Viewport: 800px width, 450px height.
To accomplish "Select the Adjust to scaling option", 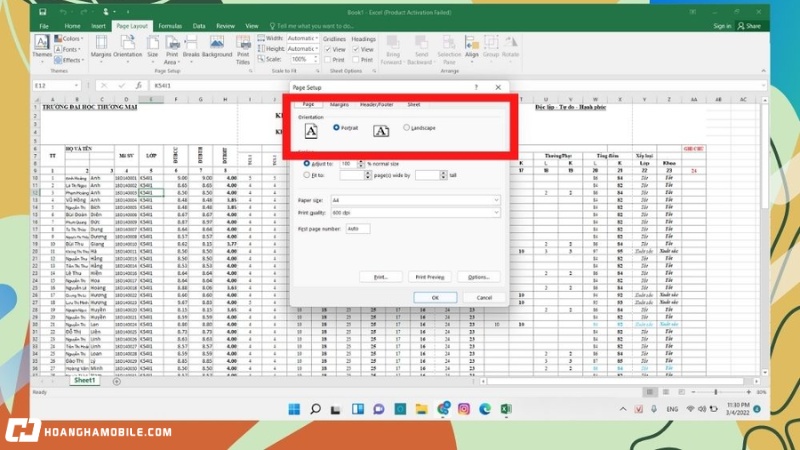I will click(307, 164).
